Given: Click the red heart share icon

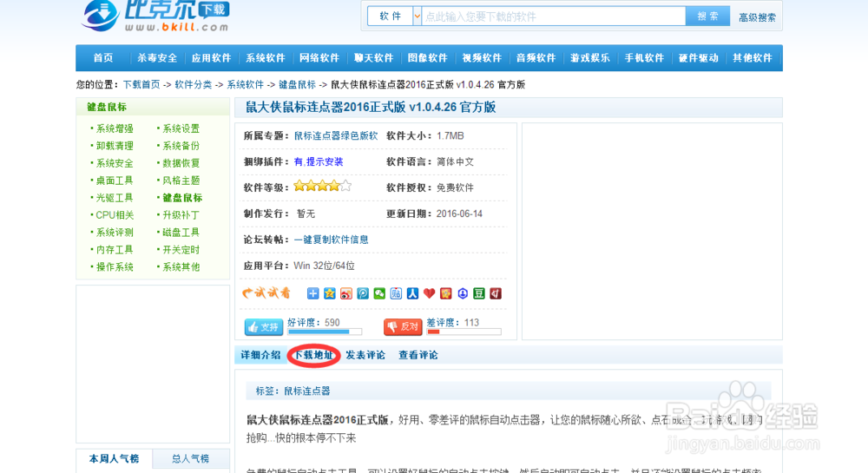Looking at the screenshot, I should 429,293.
